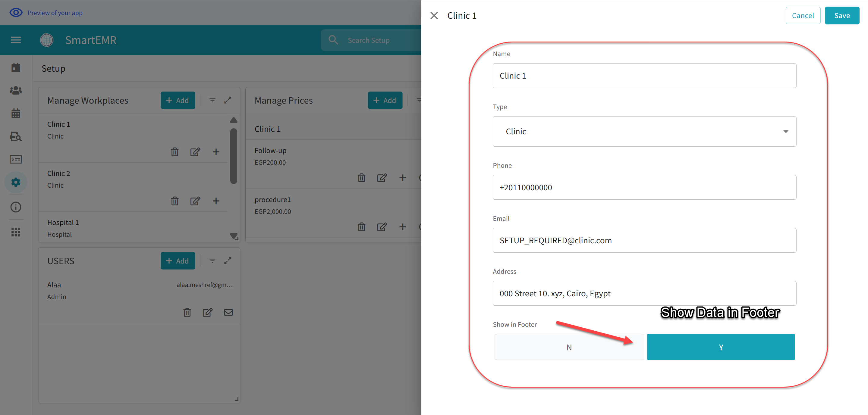This screenshot has width=868, height=415.
Task: Open the patients icon in the sidebar
Action: click(16, 90)
